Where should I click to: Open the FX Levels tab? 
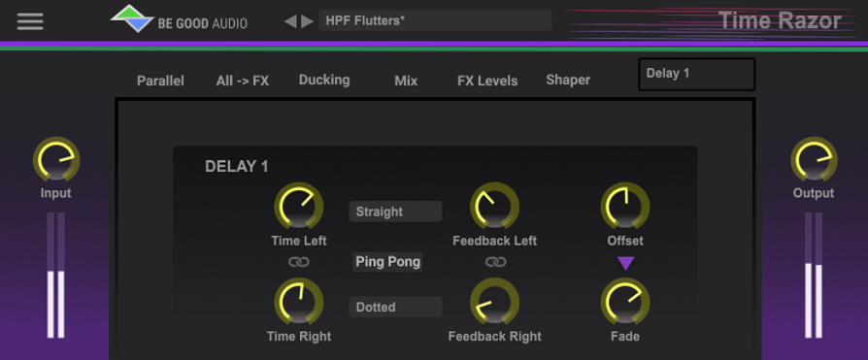point(487,81)
